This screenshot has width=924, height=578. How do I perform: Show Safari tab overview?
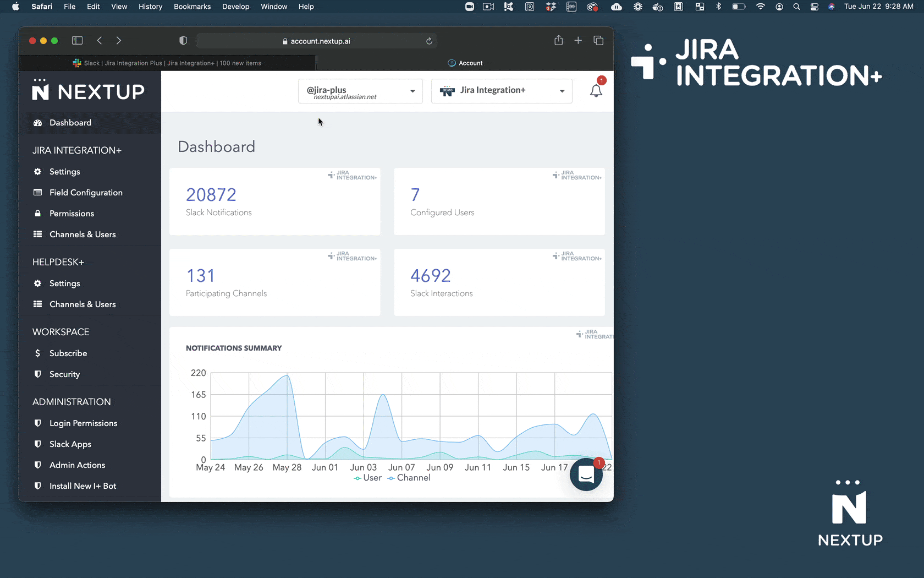[x=598, y=41]
